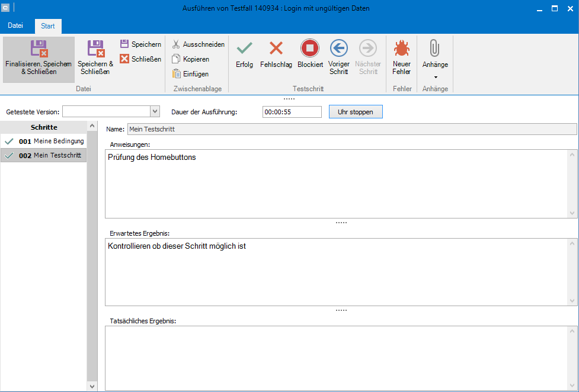Set the test step to Blockiert
The image size is (579, 392).
pos(310,49)
